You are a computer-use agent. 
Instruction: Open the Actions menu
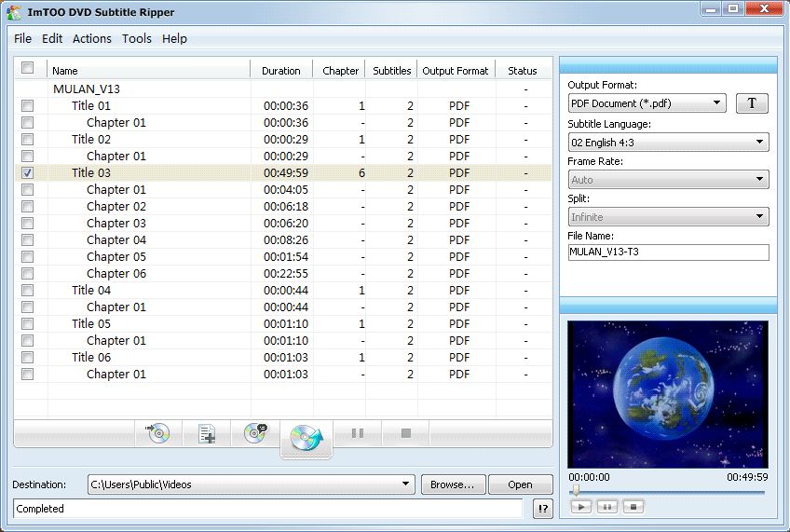point(91,39)
